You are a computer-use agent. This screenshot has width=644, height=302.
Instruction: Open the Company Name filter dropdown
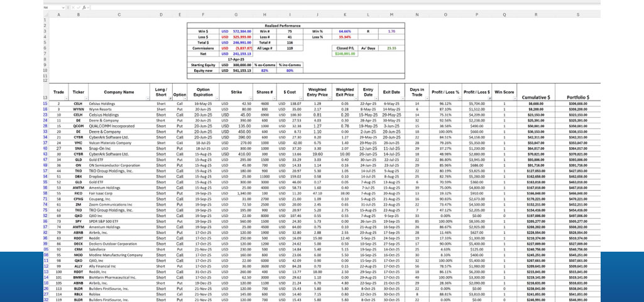pos(149,98)
